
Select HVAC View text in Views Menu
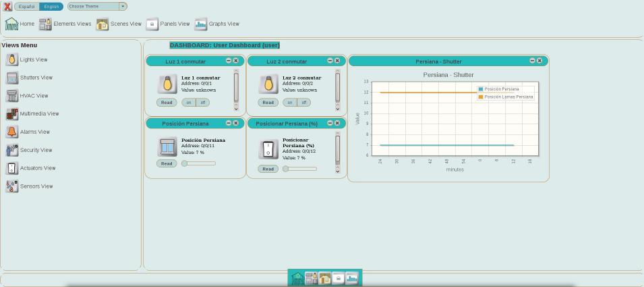34,96
